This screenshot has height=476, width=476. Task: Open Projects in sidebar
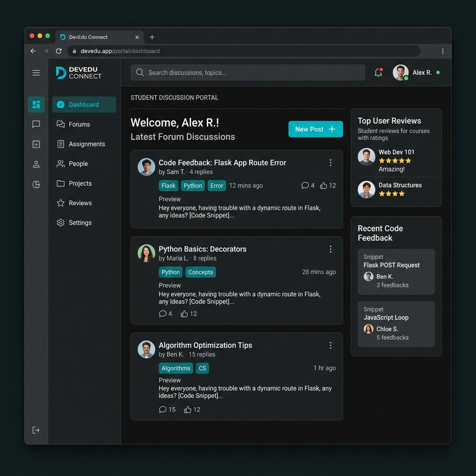[84, 183]
